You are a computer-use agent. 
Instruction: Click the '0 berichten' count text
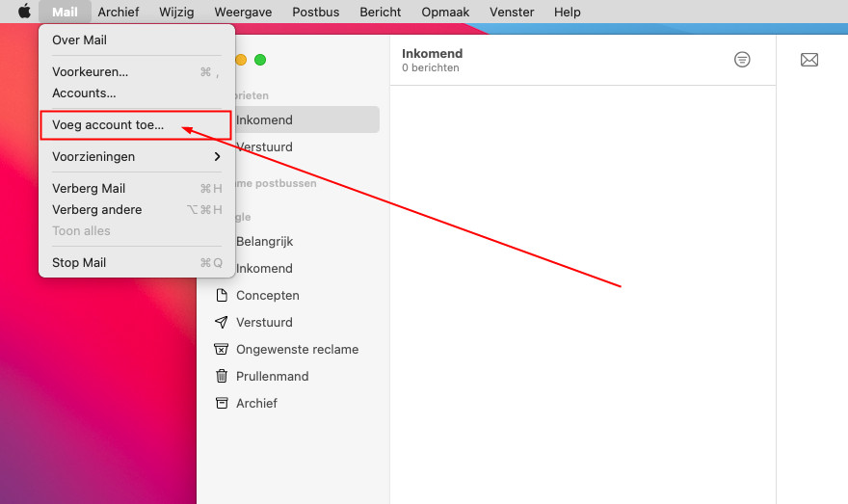click(x=431, y=67)
